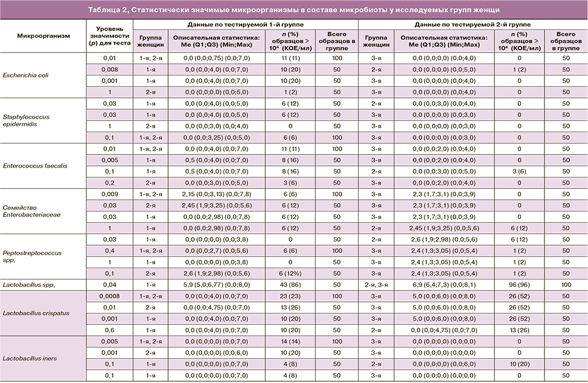Select the 'Lactobacillus crispatus' row label
Screen dimensions: 588x383
pyautogui.click(x=36, y=313)
